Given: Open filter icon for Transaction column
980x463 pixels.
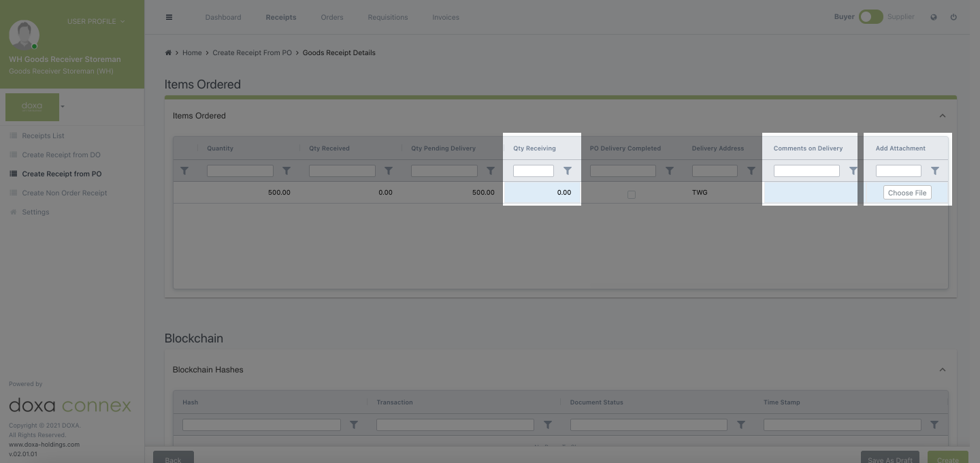Looking at the screenshot, I should coord(548,424).
